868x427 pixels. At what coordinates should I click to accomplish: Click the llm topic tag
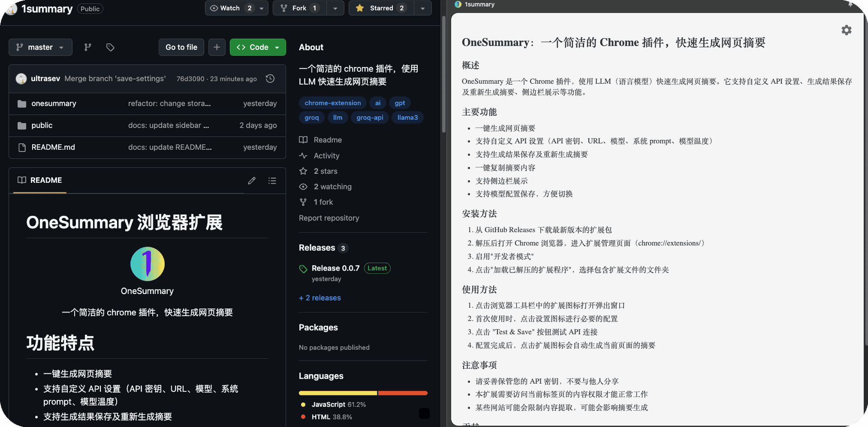tap(338, 118)
